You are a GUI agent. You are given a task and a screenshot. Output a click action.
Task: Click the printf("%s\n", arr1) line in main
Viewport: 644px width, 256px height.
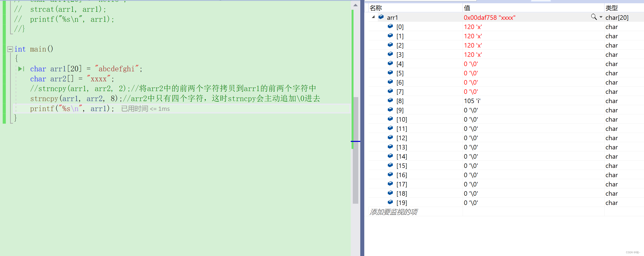click(x=72, y=109)
